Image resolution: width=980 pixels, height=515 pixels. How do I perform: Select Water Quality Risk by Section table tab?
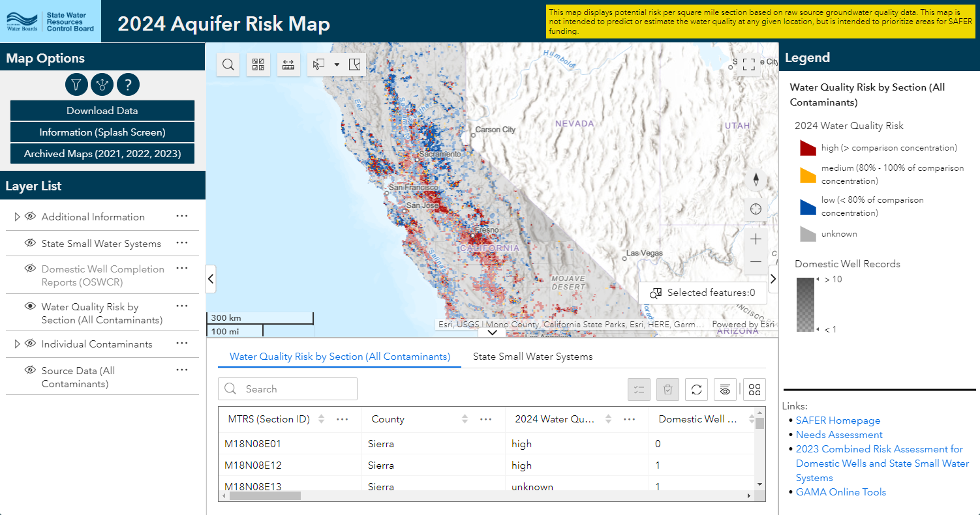340,357
